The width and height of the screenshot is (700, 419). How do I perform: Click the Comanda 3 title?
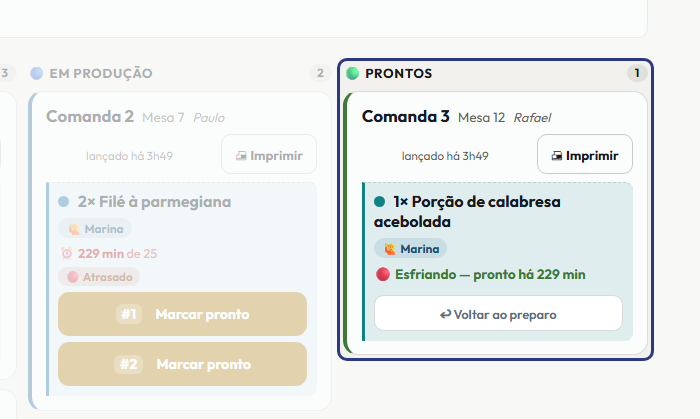coord(405,116)
